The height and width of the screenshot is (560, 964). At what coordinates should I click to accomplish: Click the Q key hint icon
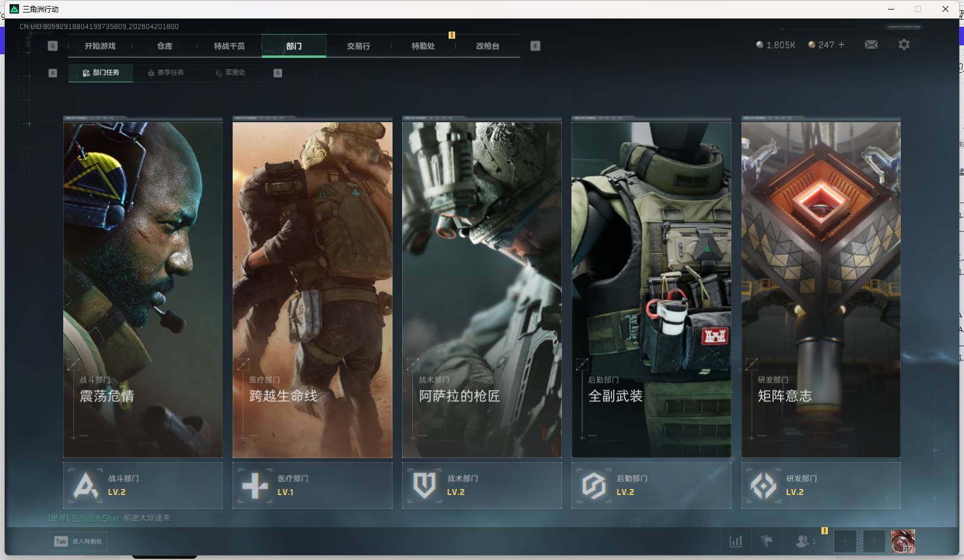pyautogui.click(x=52, y=46)
